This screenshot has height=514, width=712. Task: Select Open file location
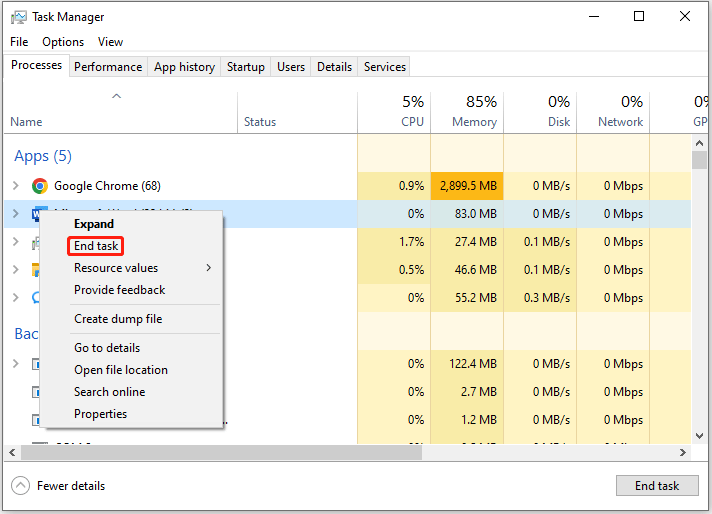click(x=132, y=370)
